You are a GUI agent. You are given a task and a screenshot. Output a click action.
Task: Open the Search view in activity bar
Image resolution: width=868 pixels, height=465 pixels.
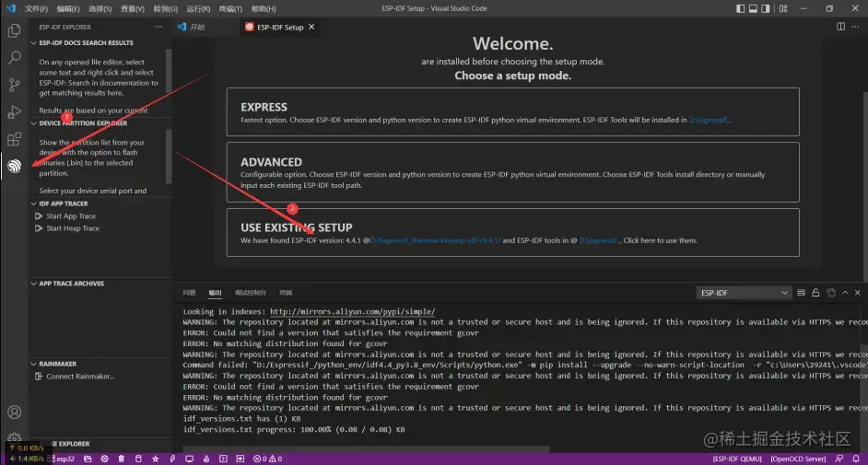point(15,57)
